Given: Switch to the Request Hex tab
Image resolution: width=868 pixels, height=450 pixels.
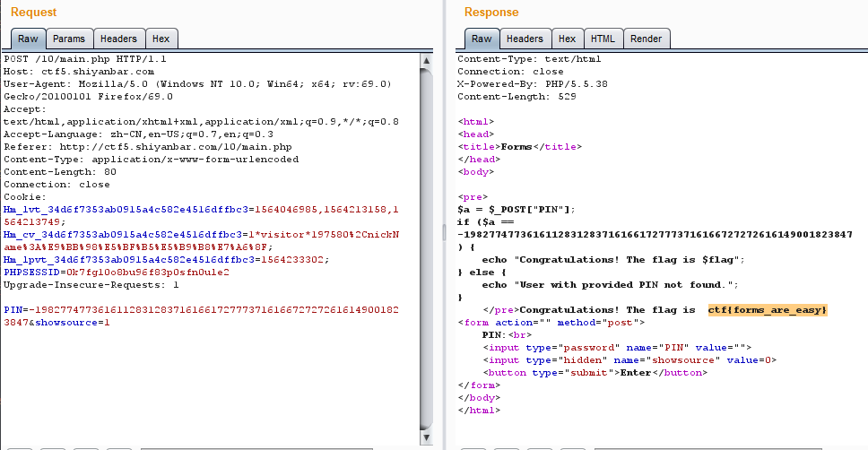Looking at the screenshot, I should point(161,39).
